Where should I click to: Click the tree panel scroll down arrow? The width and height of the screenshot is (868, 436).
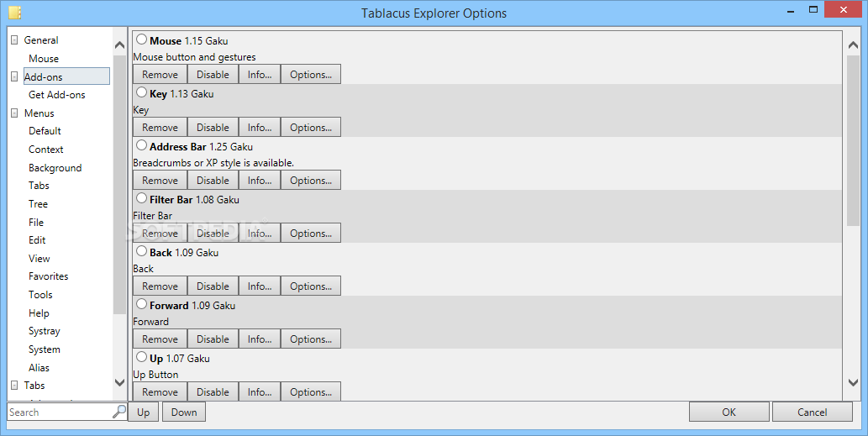tap(119, 382)
